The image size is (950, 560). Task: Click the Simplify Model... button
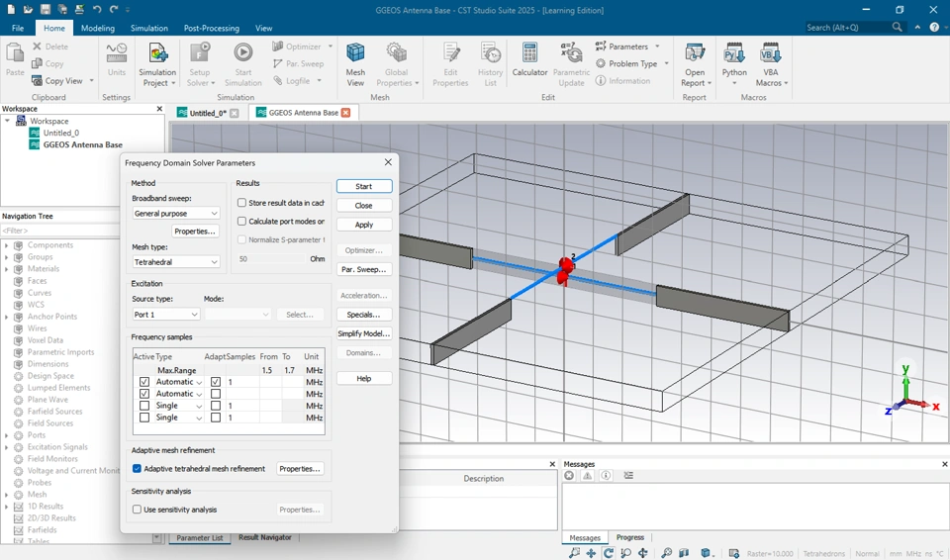tap(364, 333)
